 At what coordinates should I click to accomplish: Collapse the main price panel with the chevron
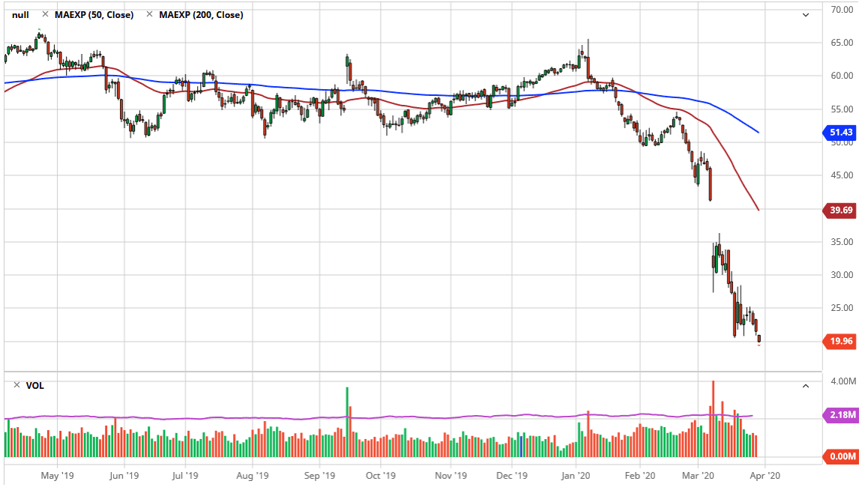[x=807, y=13]
